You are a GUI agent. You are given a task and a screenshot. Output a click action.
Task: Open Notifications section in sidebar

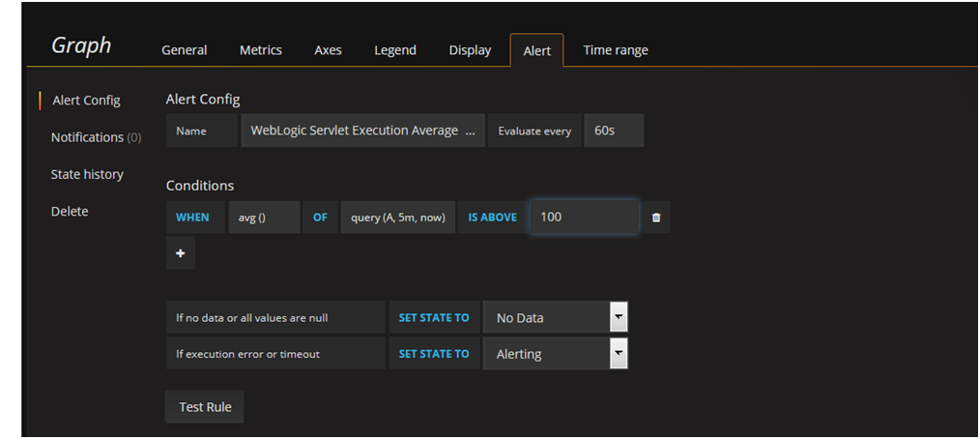97,137
